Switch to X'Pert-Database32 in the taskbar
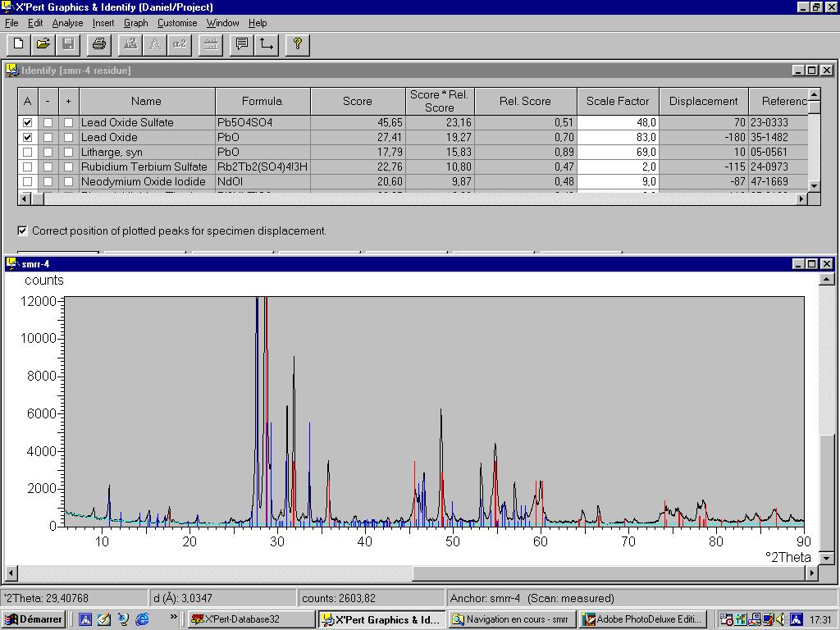 [x=250, y=619]
